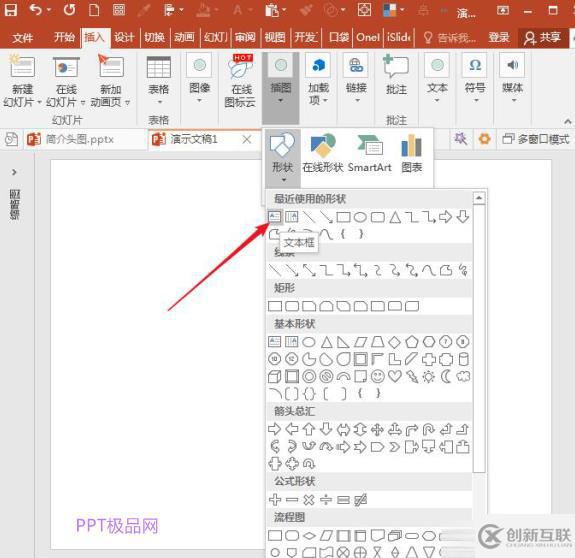Click the Save icon in quick access toolbar
This screenshot has height=558, width=575.
click(x=11, y=10)
